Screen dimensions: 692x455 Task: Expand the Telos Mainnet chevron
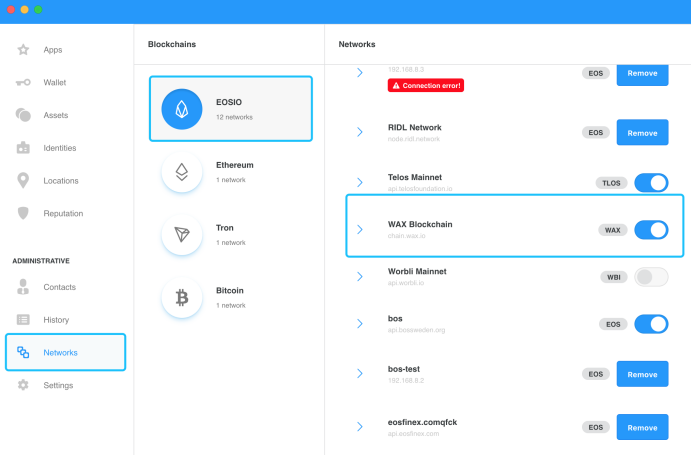(360, 182)
